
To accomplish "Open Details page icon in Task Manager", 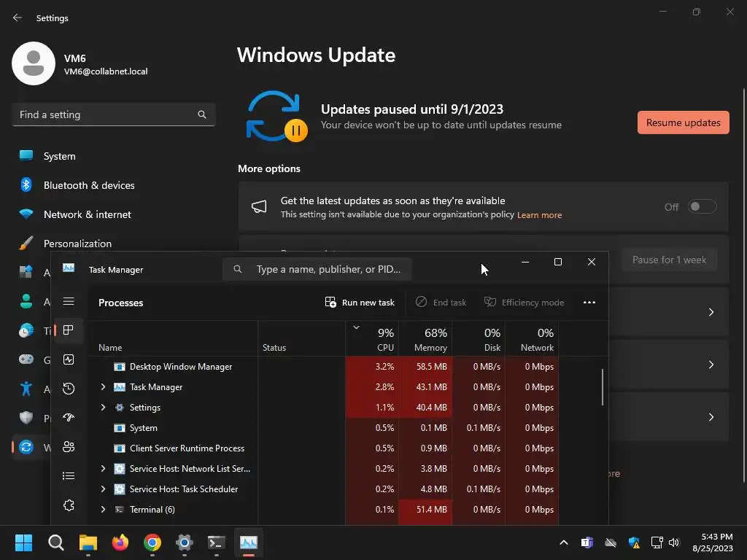I will tap(69, 475).
